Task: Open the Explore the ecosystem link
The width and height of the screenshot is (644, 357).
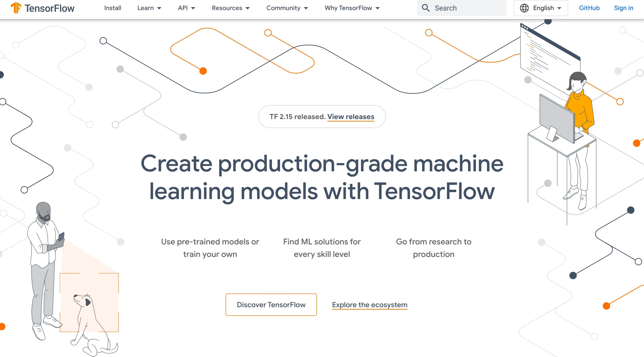Action: tap(369, 305)
